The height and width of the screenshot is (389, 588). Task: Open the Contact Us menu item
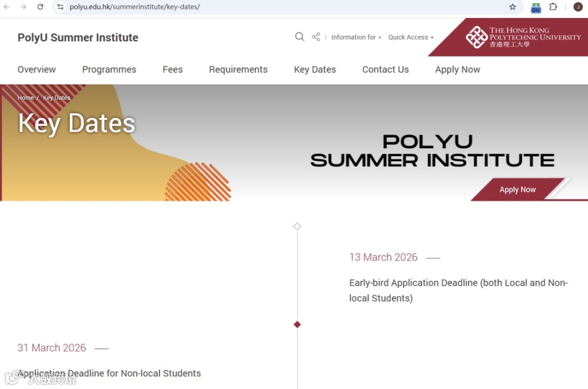(x=385, y=69)
